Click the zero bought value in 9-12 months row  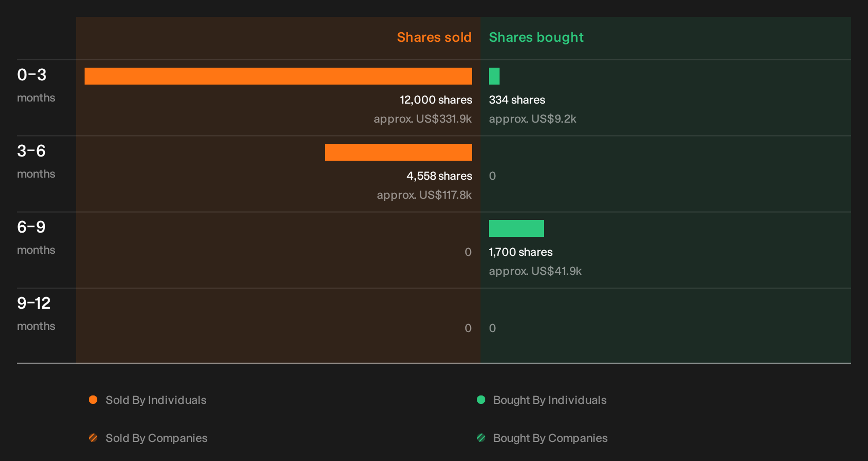point(493,328)
